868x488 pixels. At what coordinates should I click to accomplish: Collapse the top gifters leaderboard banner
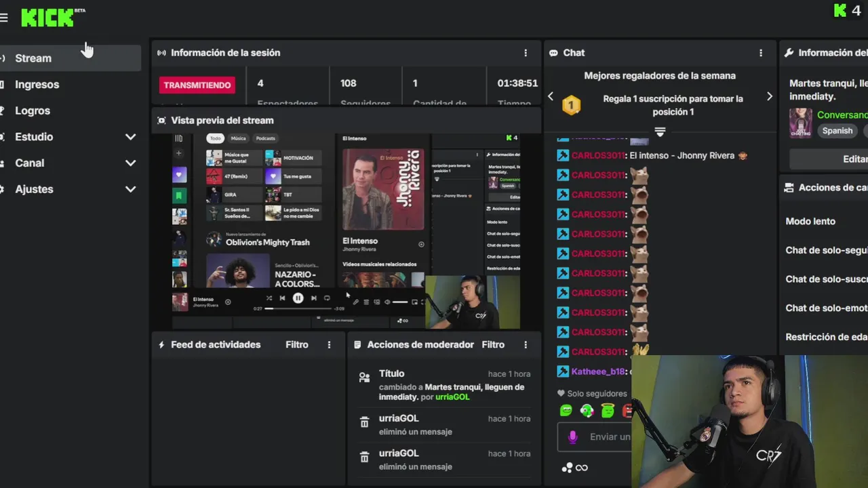pos(660,131)
